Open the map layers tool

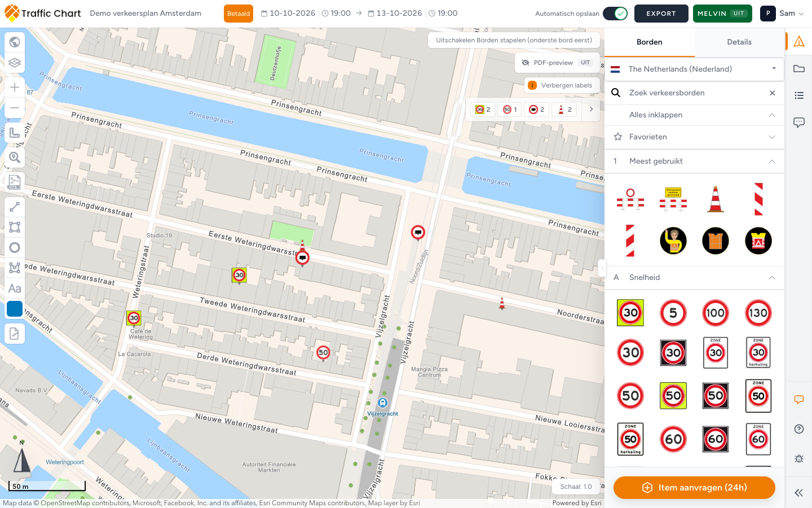(15, 63)
